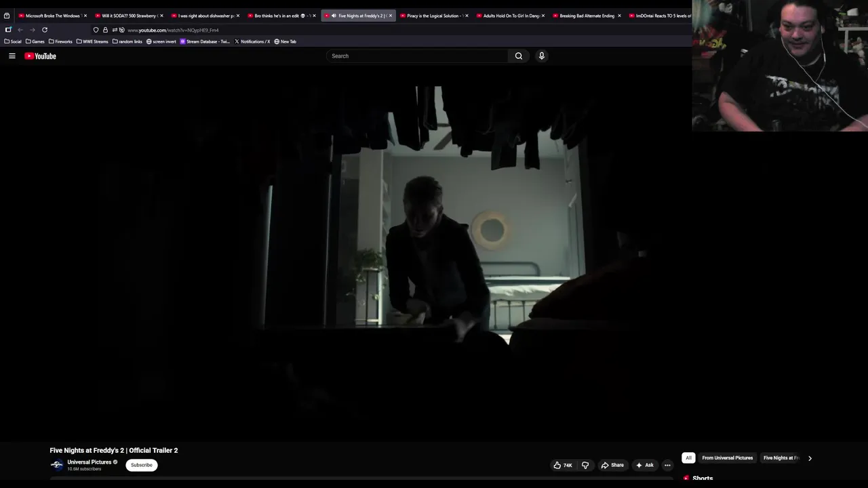Viewport: 868px width, 488px height.
Task: Open the WWE Streams bookmarks folder
Action: (x=92, y=41)
